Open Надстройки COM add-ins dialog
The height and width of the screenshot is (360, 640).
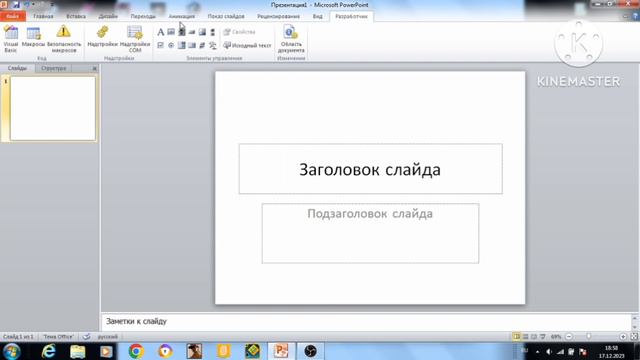click(x=135, y=39)
